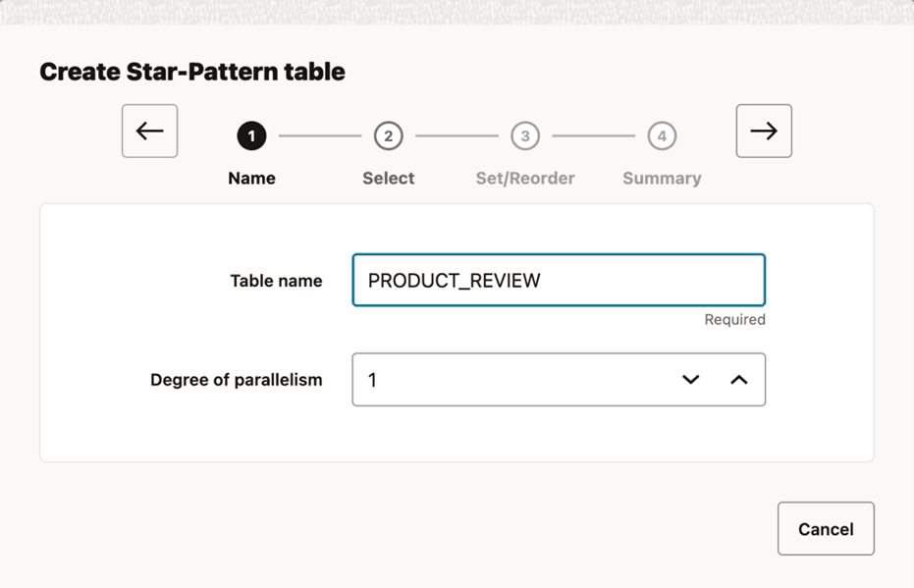Click the connector line between steps 1 and 2
This screenshot has height=588, width=914.
(320, 136)
